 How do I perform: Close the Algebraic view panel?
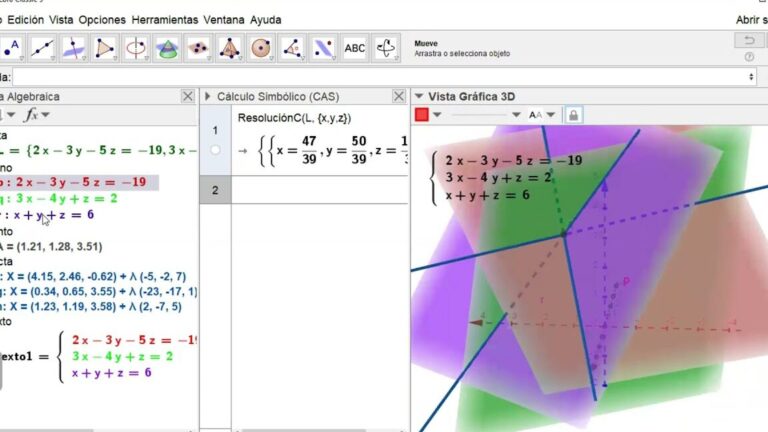click(x=188, y=96)
